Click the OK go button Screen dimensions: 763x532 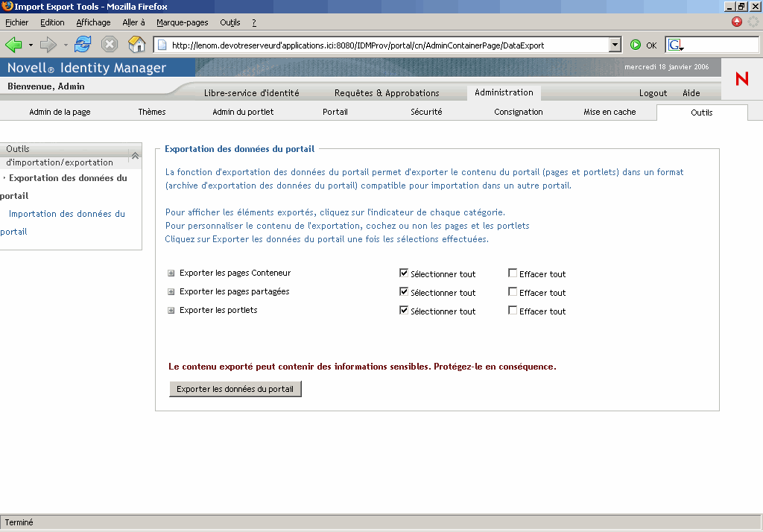[651, 45]
